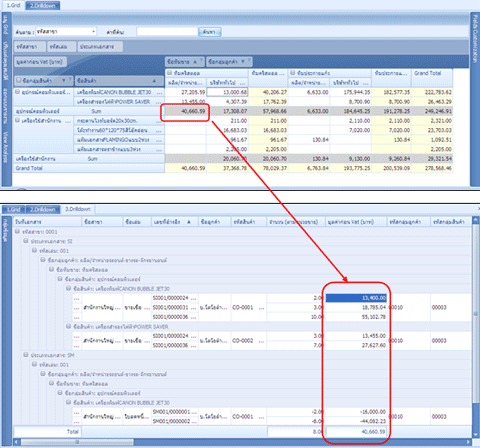Collapse the first sales-team column group
480x448 pixels.
point(170,73)
